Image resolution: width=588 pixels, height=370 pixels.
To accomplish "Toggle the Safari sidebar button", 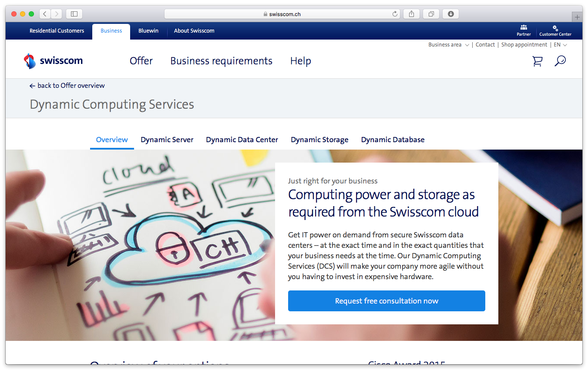I will [x=74, y=14].
